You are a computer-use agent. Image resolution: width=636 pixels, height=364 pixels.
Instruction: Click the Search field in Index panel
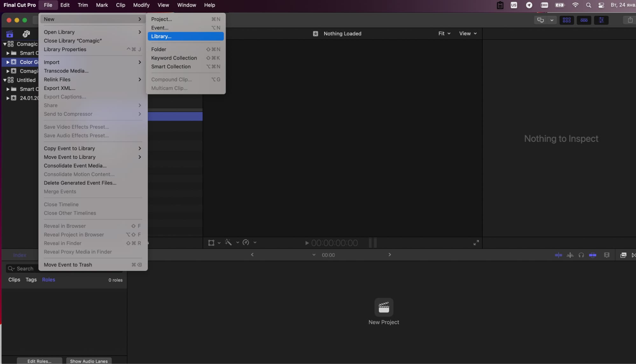tap(64, 269)
